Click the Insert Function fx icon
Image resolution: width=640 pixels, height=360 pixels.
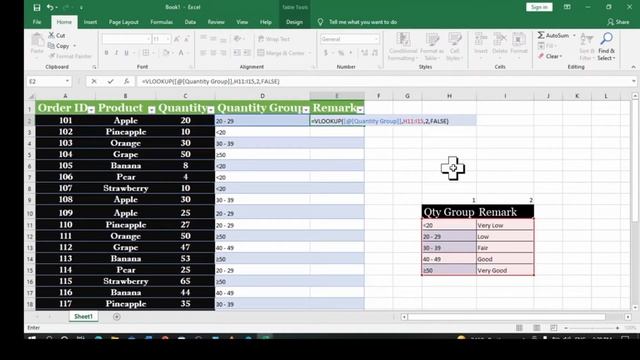pyautogui.click(x=127, y=81)
